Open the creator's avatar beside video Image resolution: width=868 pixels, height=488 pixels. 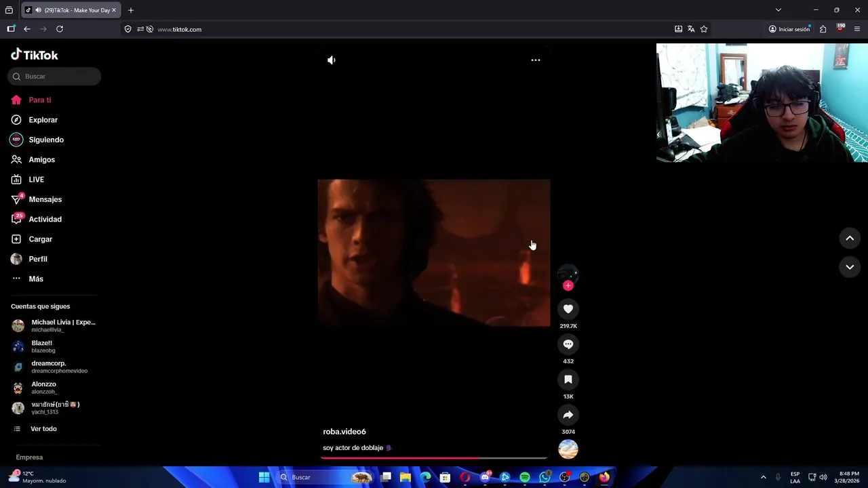(x=568, y=274)
